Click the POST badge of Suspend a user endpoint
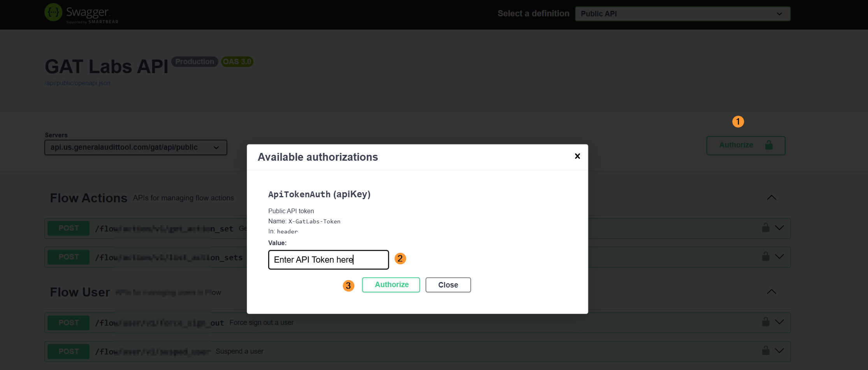This screenshot has width=868, height=370. (69, 351)
